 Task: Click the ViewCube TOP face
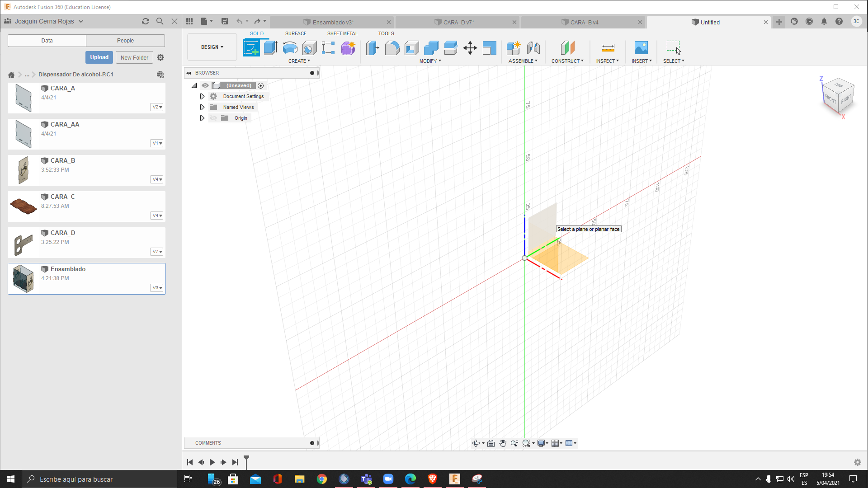click(x=839, y=85)
